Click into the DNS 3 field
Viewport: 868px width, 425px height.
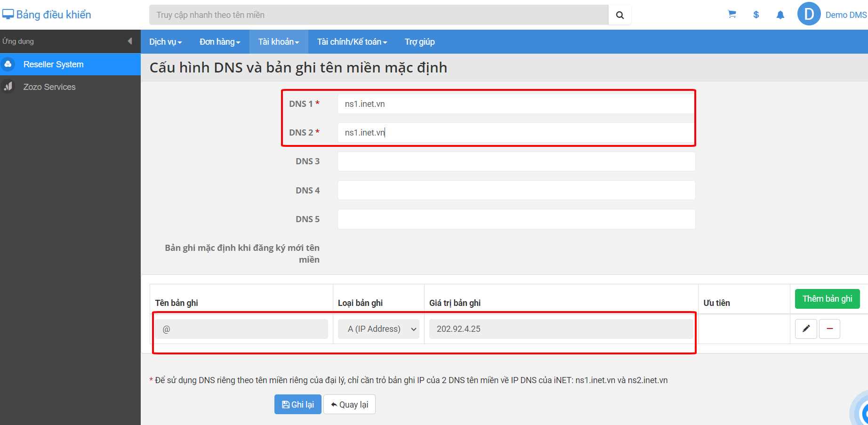[x=516, y=161]
